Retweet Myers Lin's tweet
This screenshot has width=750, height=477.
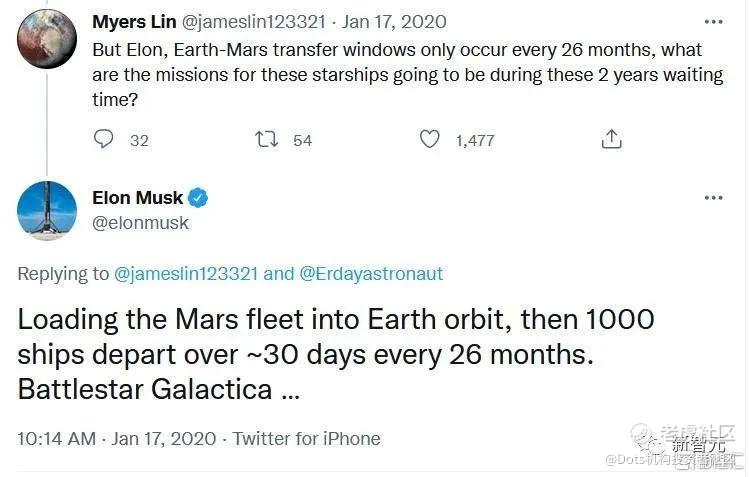click(x=267, y=140)
